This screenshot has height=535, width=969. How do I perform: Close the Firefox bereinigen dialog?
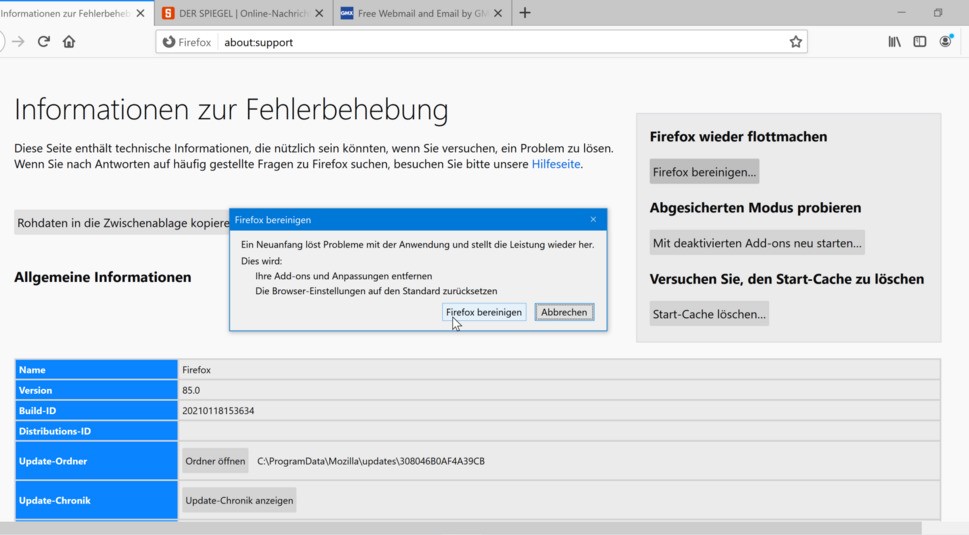click(593, 219)
